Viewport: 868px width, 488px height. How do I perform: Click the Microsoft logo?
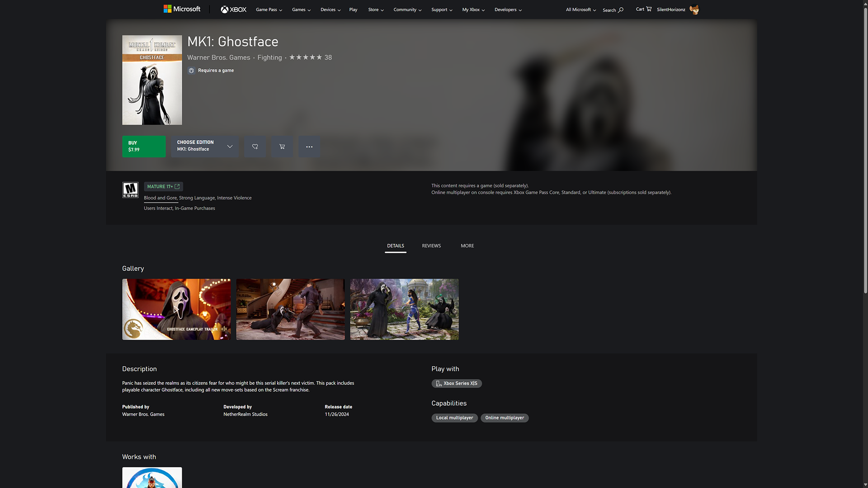[x=182, y=9]
